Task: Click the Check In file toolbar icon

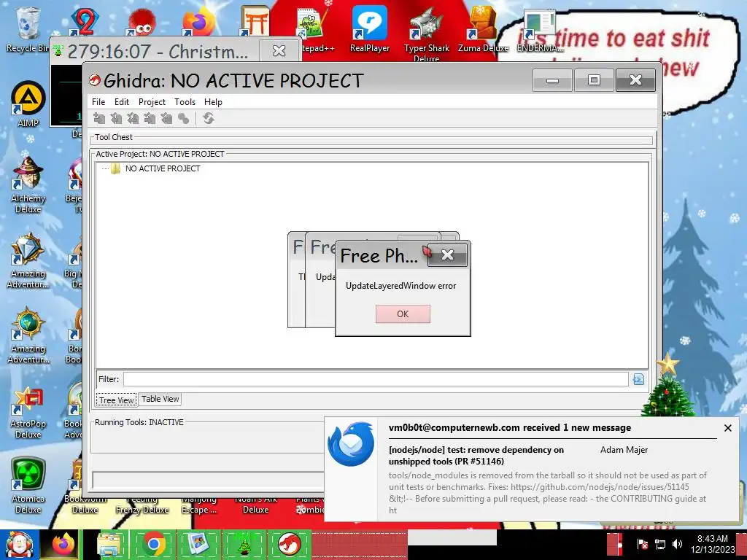Action: tap(150, 118)
